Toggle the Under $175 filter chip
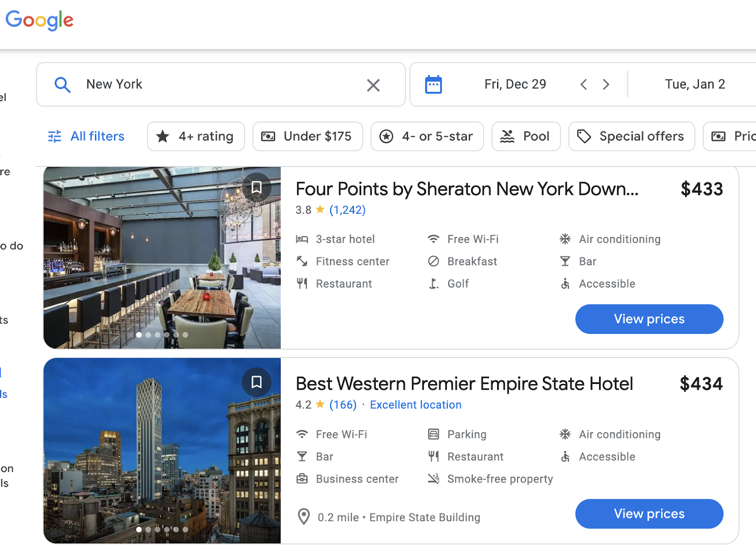 [x=308, y=136]
